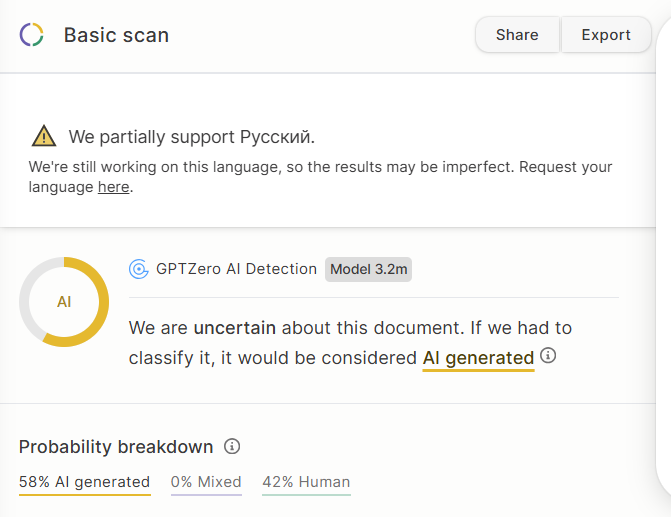Click the 'We partially support Русский' notice
Image resolution: width=671 pixels, height=517 pixels.
tap(192, 137)
